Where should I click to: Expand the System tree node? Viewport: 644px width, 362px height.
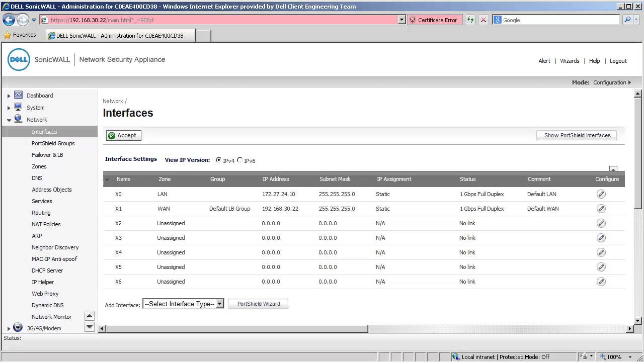coord(9,108)
